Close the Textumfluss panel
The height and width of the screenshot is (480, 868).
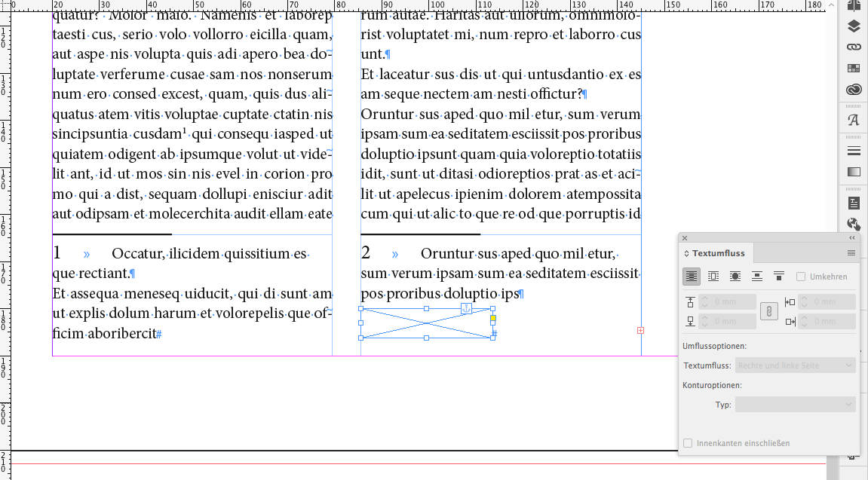tap(685, 238)
